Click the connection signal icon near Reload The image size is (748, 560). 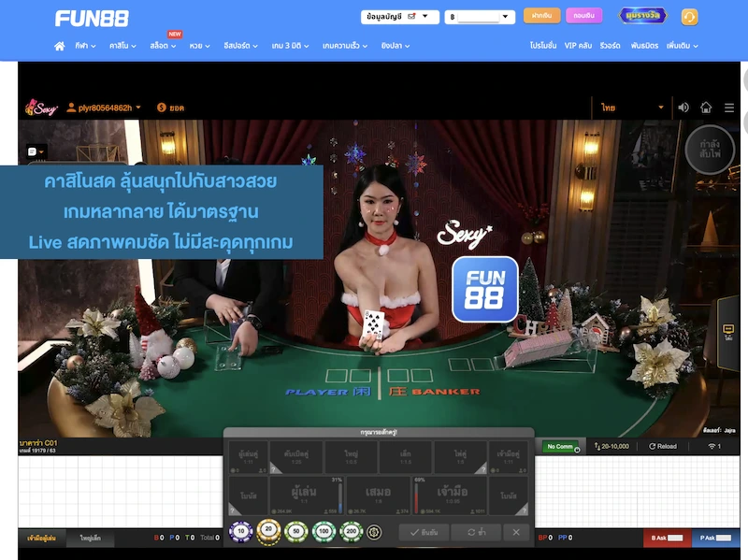[713, 446]
